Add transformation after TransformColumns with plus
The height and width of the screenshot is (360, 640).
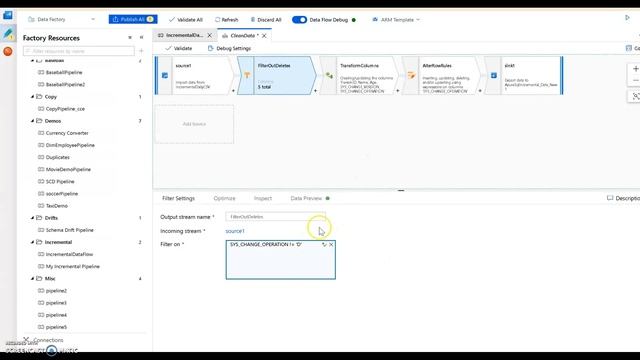click(x=398, y=91)
